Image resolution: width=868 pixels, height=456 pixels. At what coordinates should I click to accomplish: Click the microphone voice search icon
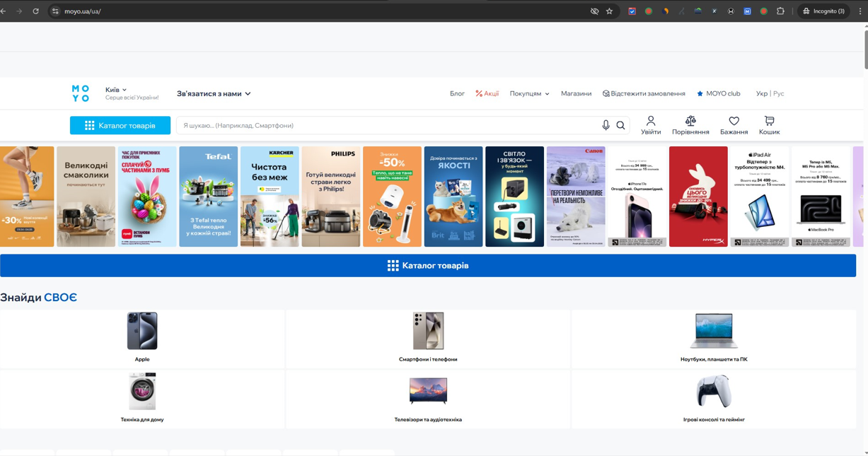(606, 126)
